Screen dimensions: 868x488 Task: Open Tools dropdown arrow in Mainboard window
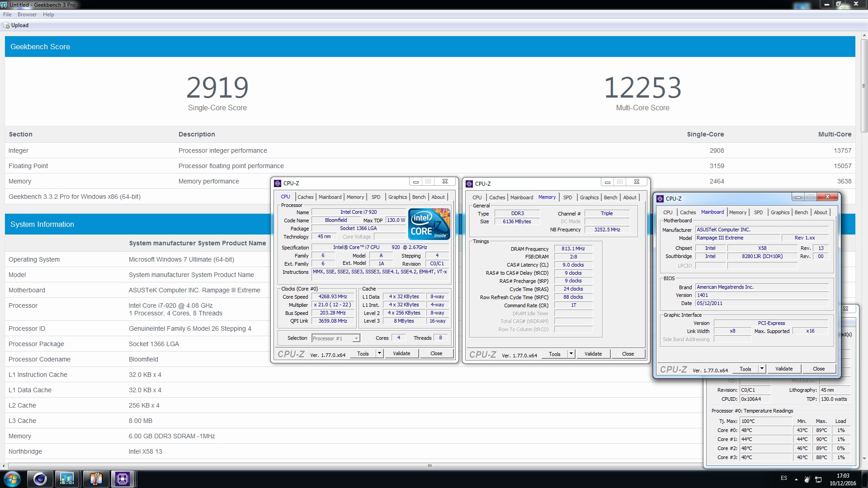pyautogui.click(x=762, y=369)
